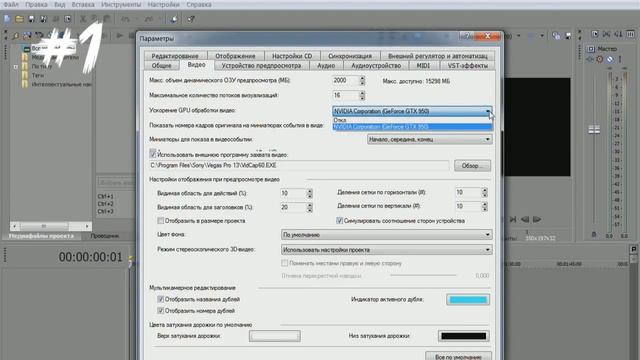Image resolution: width=640 pixels, height=360 pixels.
Task: Click the Cut scissors icon
Action: click(83, 19)
